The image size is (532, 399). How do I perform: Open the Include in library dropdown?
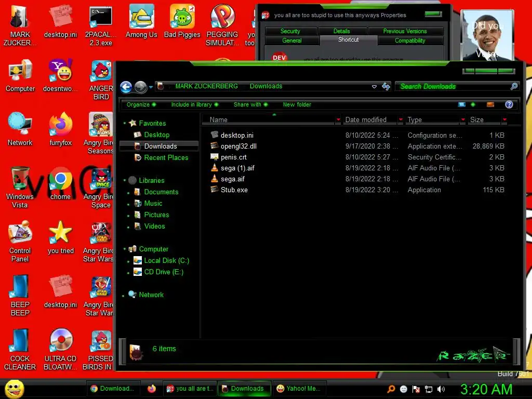click(195, 104)
